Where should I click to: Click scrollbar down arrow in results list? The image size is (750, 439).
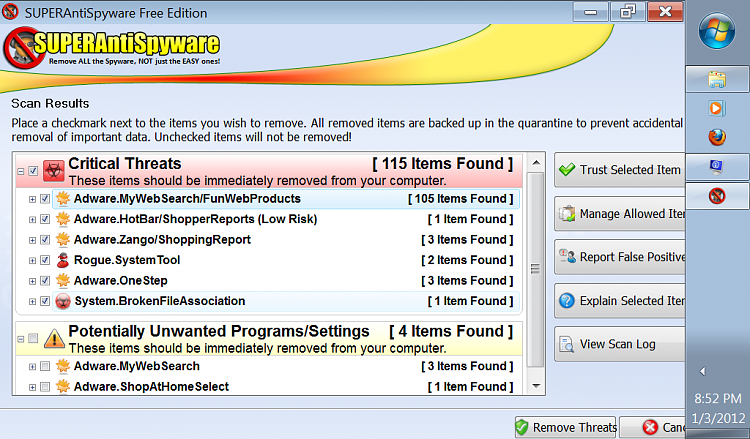(x=536, y=386)
